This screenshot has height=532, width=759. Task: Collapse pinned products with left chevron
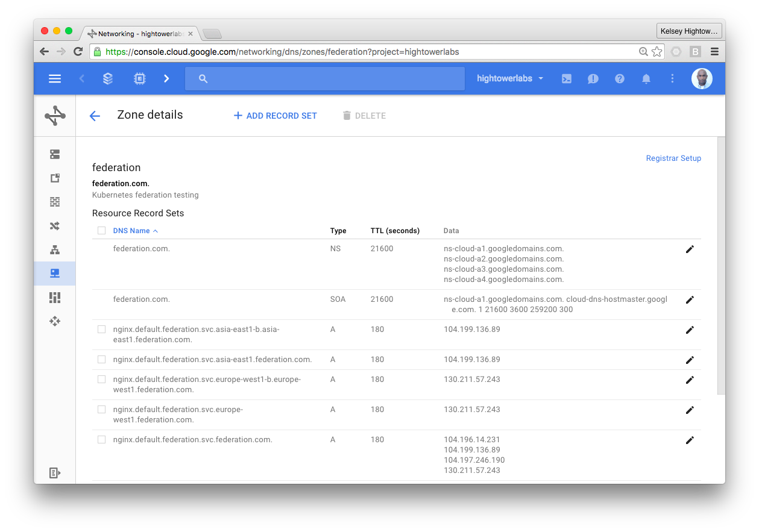[82, 78]
